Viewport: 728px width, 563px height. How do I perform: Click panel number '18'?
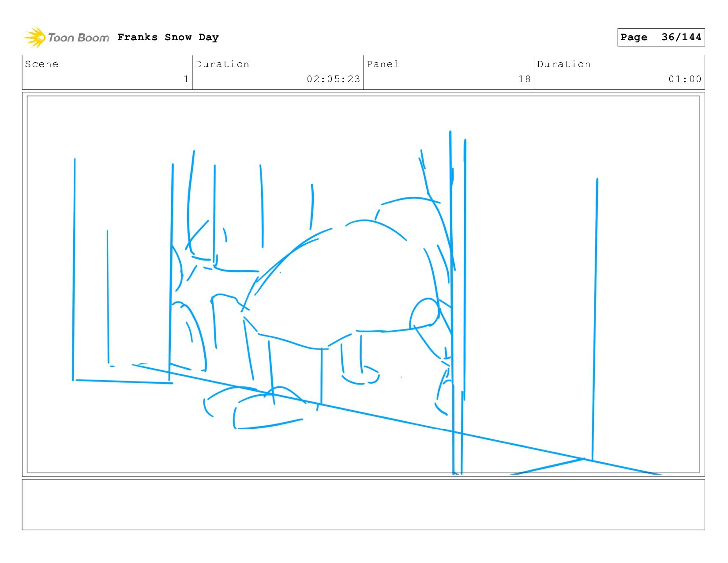(x=524, y=79)
